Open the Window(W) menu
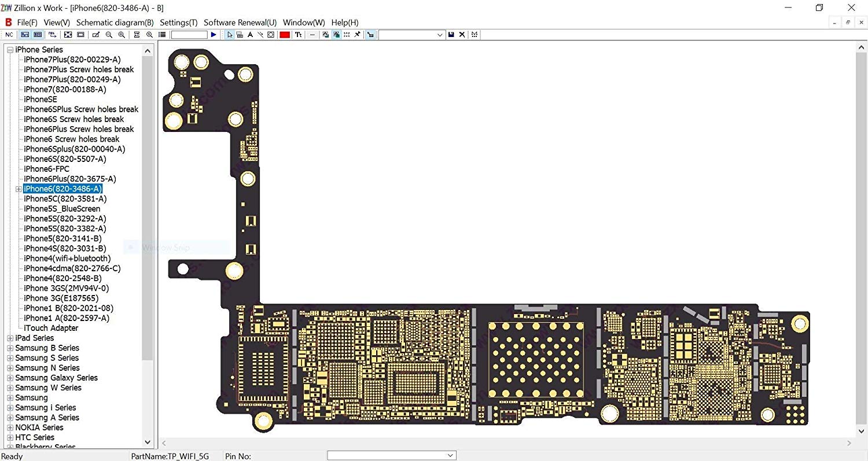The width and height of the screenshot is (868, 461). tap(304, 23)
